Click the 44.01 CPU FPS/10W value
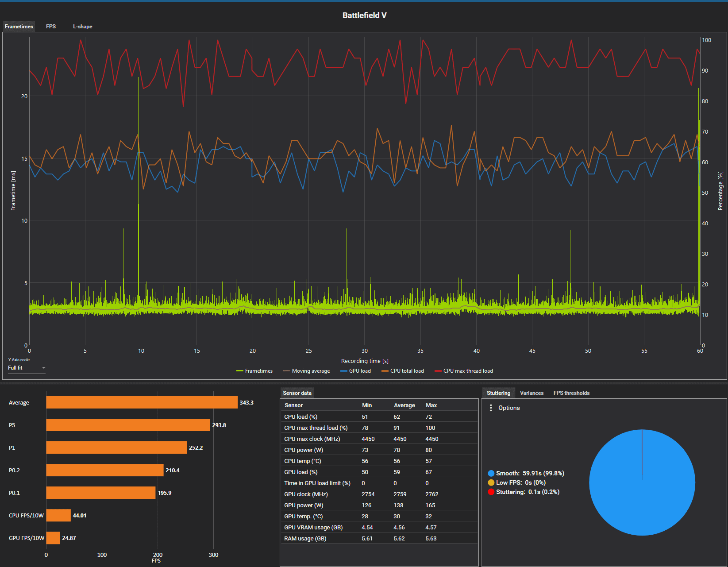Screen dimensions: 728x567 80,515
